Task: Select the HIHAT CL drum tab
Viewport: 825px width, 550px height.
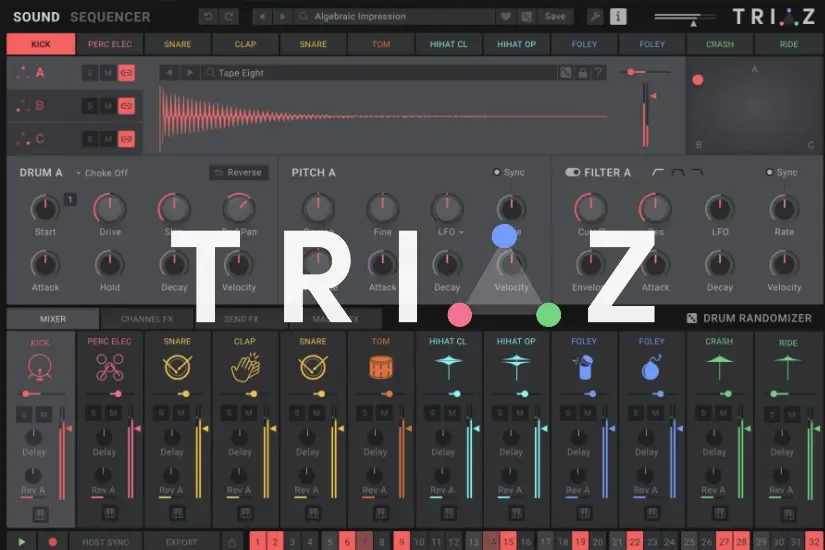Action: pyautogui.click(x=448, y=44)
